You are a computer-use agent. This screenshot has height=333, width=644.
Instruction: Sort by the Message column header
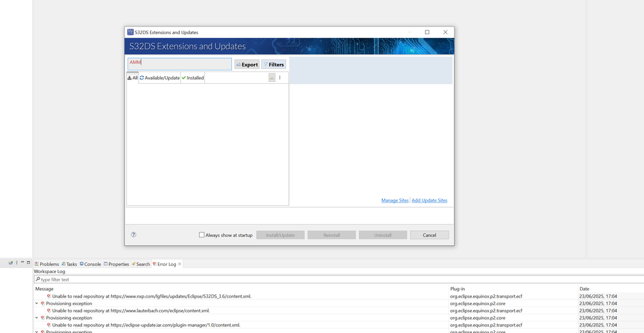44,288
